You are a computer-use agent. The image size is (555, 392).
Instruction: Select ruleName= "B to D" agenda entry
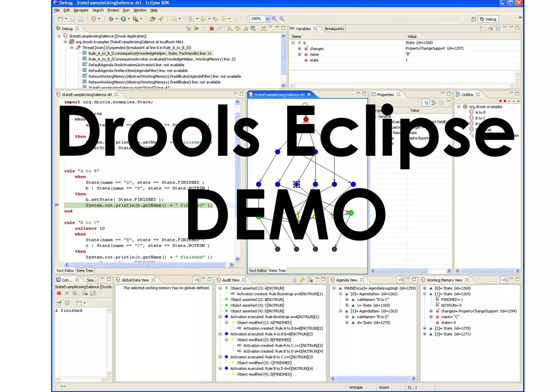[x=373, y=317]
